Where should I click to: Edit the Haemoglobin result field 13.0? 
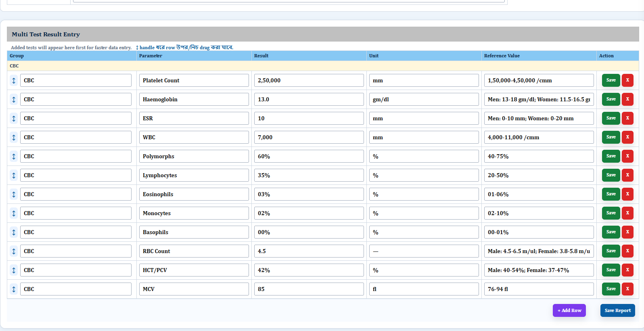309,99
